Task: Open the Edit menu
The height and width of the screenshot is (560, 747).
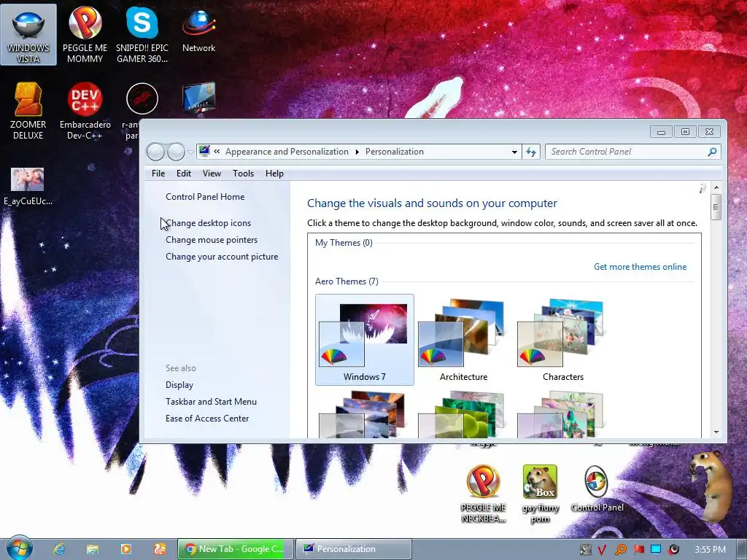Action: pyautogui.click(x=183, y=174)
